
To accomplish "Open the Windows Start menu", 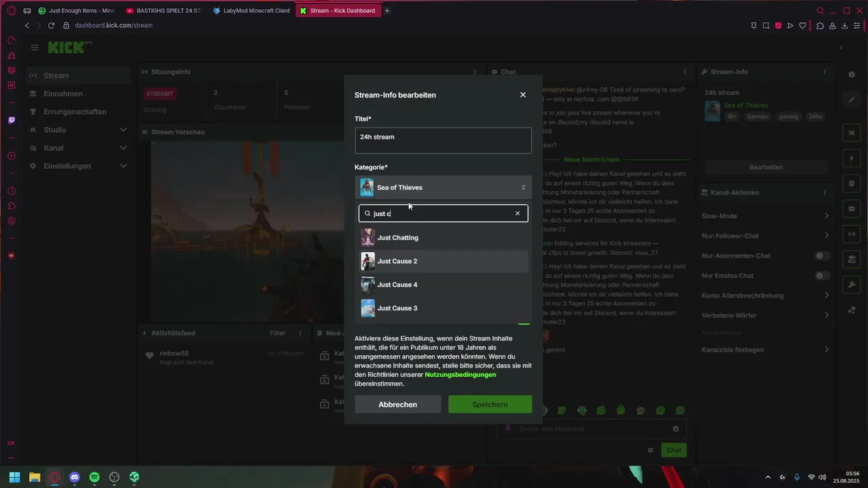I will pos(14,477).
